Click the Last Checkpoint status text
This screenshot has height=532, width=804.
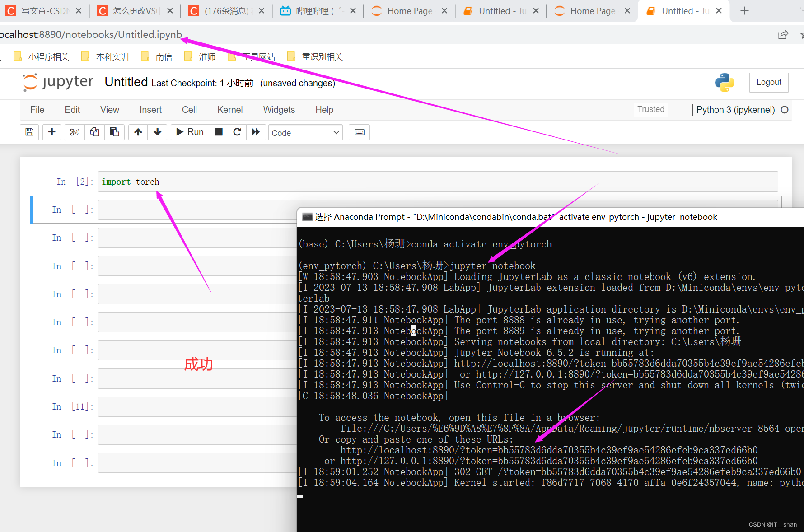202,83
